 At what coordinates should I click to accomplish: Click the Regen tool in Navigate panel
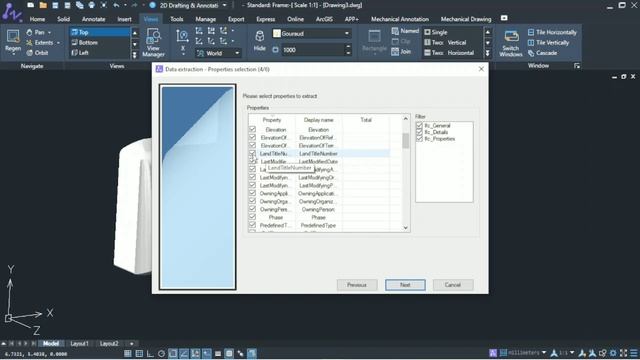tap(13, 42)
